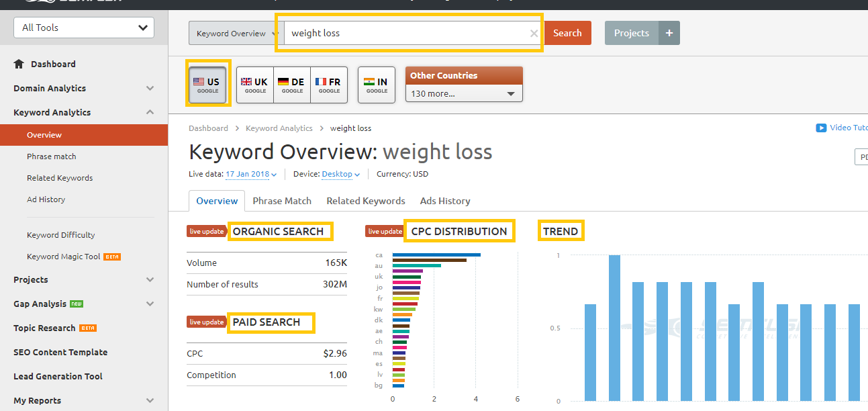Open the All Tools dropdown
This screenshot has height=411, width=868.
(x=84, y=28)
